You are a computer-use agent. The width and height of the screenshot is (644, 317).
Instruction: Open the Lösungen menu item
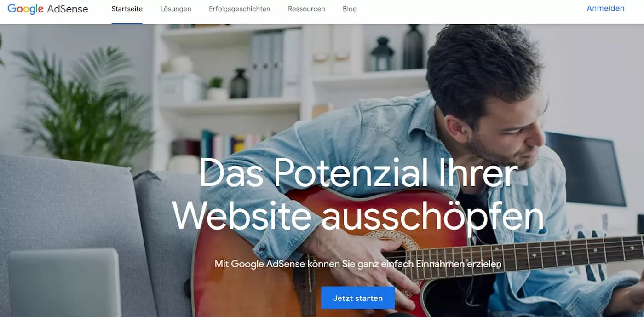pos(176,9)
